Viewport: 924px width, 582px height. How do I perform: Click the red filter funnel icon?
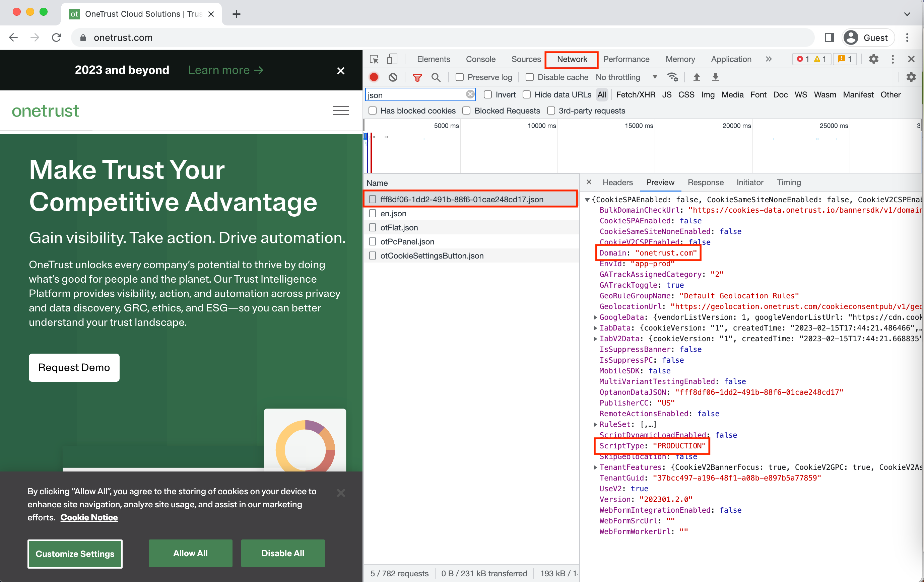(x=417, y=77)
